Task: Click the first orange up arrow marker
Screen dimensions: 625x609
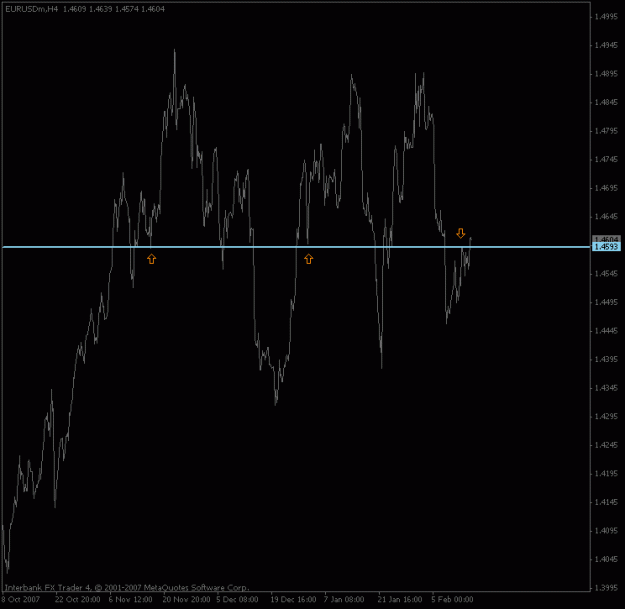Action: pyautogui.click(x=151, y=259)
